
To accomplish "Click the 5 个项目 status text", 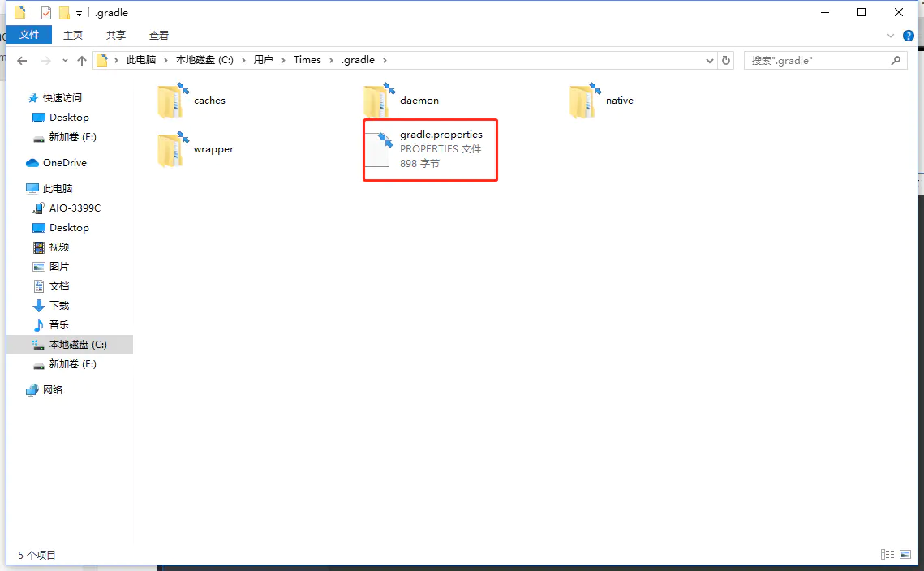I will click(x=37, y=555).
